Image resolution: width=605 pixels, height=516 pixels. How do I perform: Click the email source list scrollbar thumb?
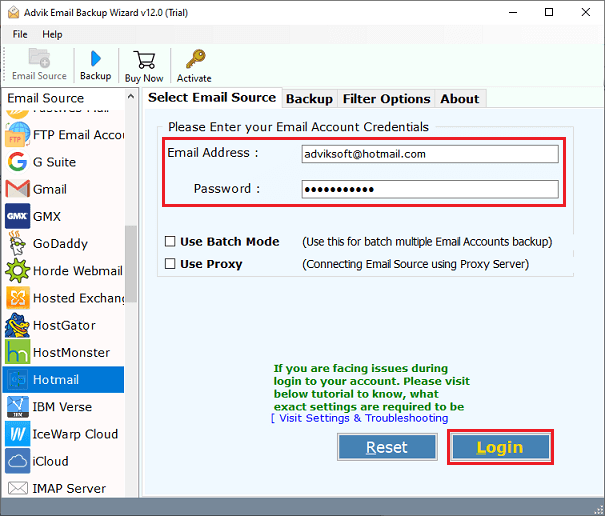click(131, 264)
